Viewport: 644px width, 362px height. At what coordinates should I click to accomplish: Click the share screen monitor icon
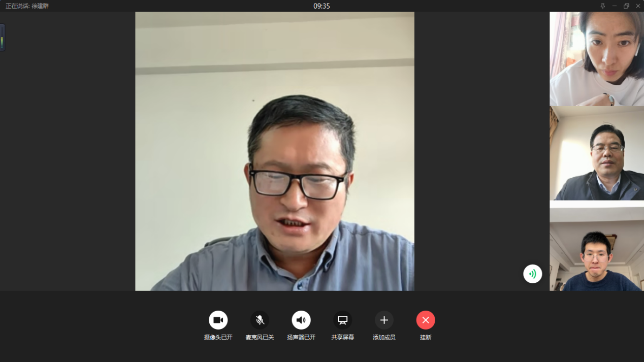342,320
